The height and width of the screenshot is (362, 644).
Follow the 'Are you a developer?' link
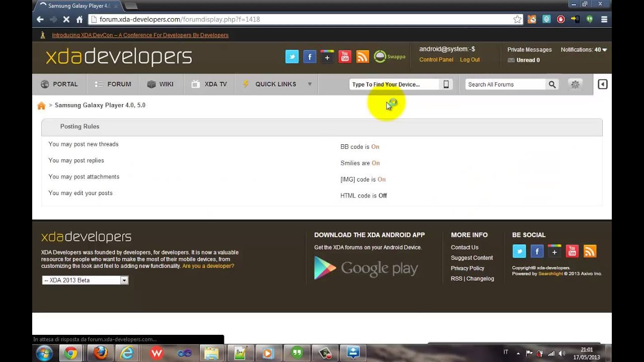208,266
